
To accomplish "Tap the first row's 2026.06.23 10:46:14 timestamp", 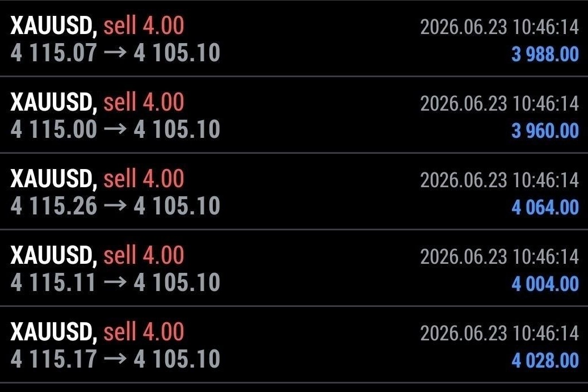I will [x=499, y=27].
